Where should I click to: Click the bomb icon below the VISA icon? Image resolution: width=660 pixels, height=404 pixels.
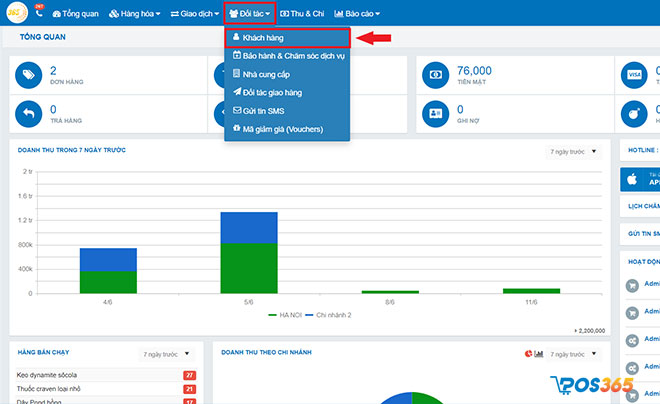click(x=634, y=114)
